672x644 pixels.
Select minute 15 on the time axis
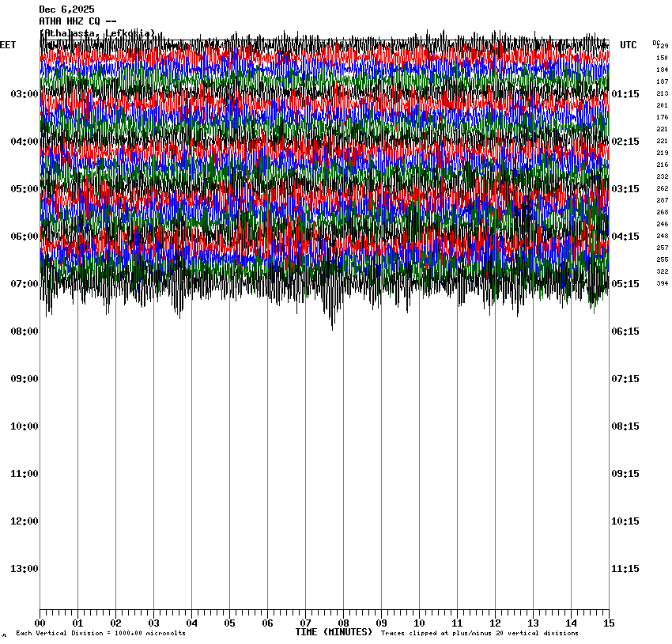point(608,623)
